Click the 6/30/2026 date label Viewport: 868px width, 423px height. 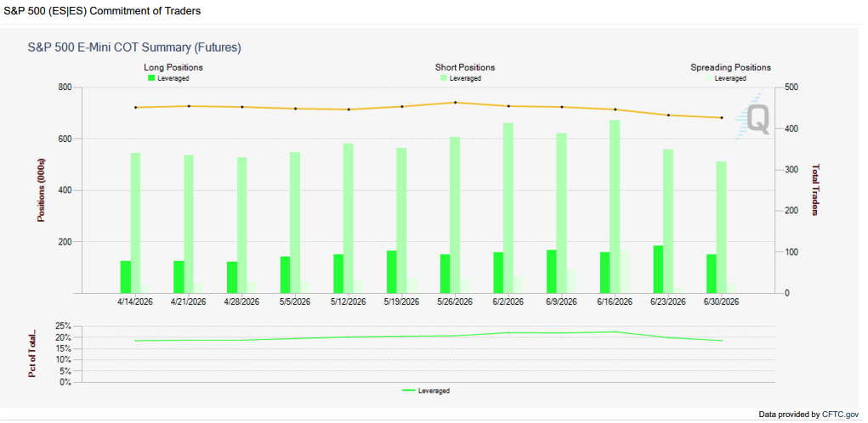pyautogui.click(x=721, y=302)
